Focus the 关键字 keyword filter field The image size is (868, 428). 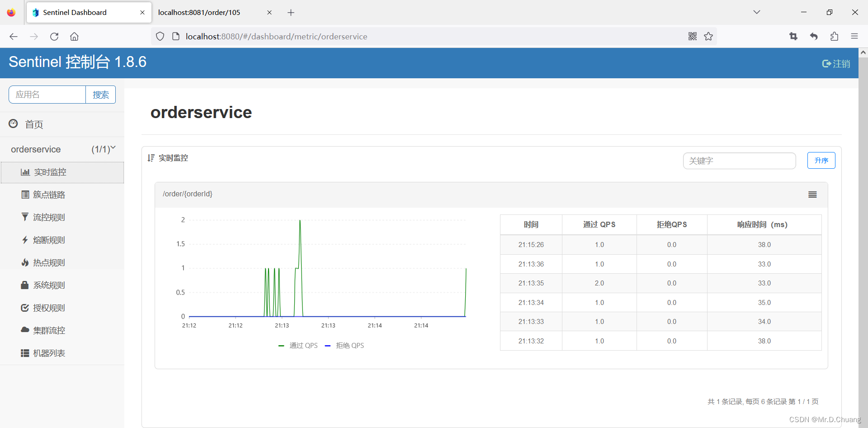[x=739, y=161]
